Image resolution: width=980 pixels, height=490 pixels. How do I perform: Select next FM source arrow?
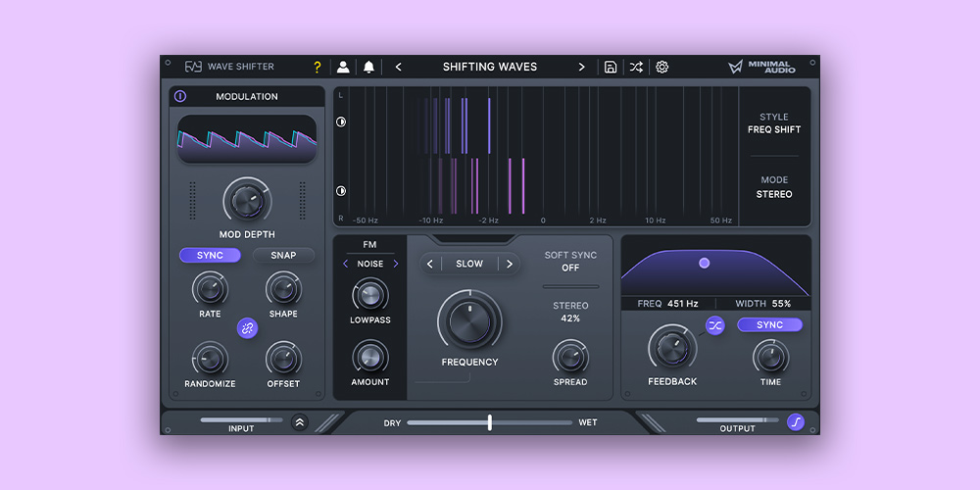pos(395,264)
